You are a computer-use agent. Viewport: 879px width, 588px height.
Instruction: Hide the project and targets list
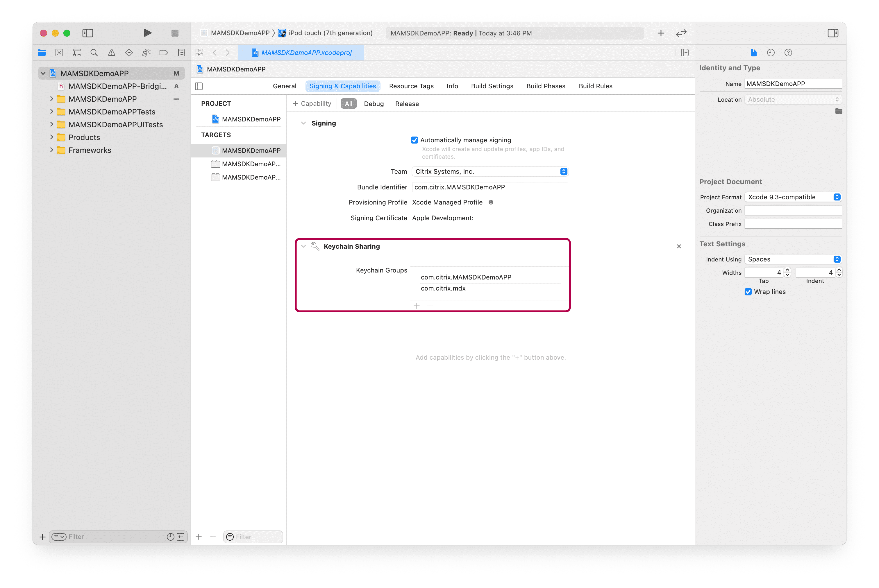click(199, 86)
